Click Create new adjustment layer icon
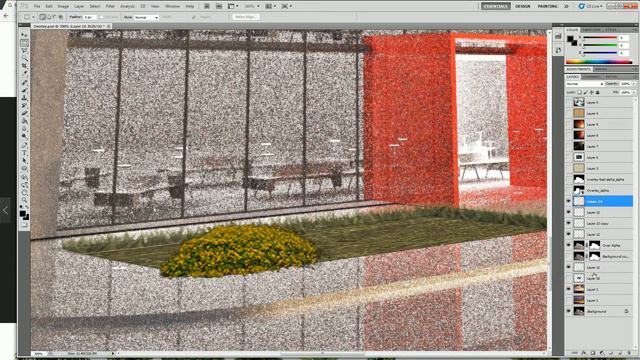This screenshot has width=640, height=360. point(602,353)
